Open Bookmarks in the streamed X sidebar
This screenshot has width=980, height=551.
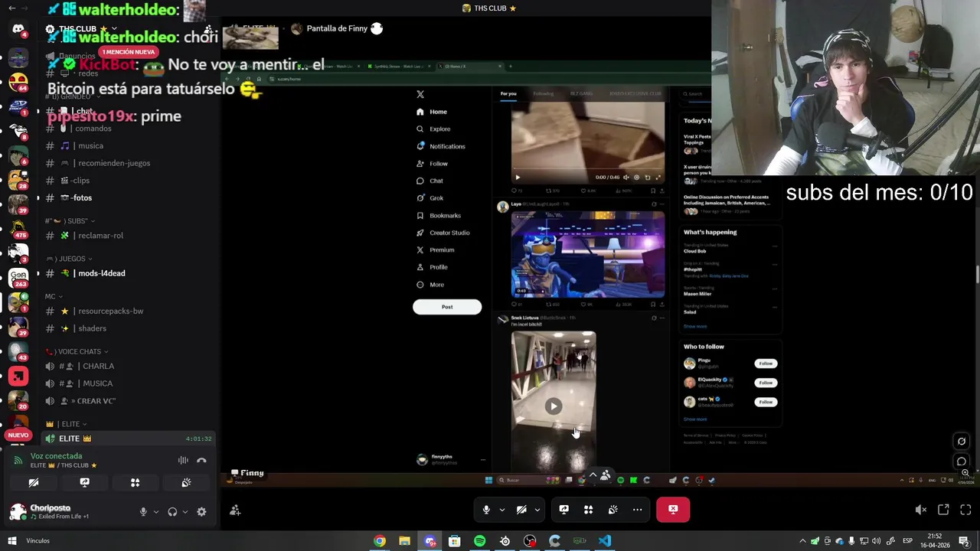click(445, 215)
